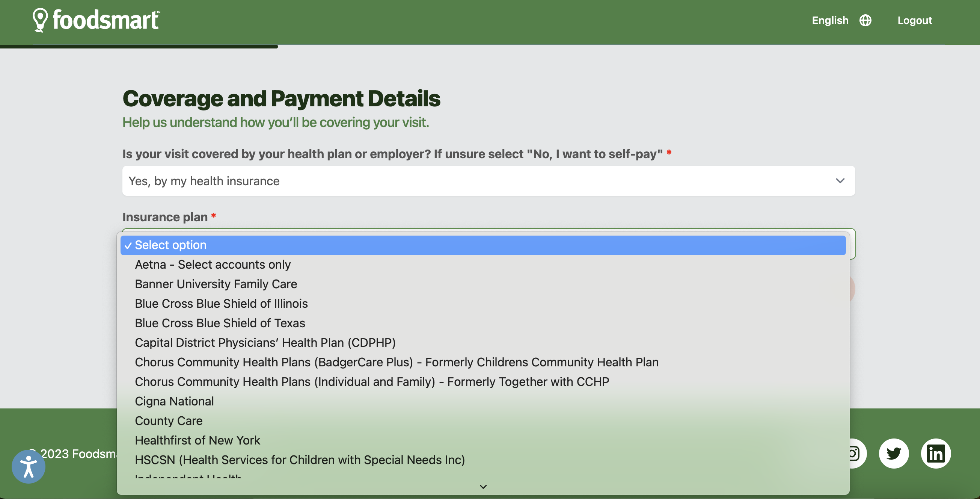Open language selector globe icon

coord(865,20)
